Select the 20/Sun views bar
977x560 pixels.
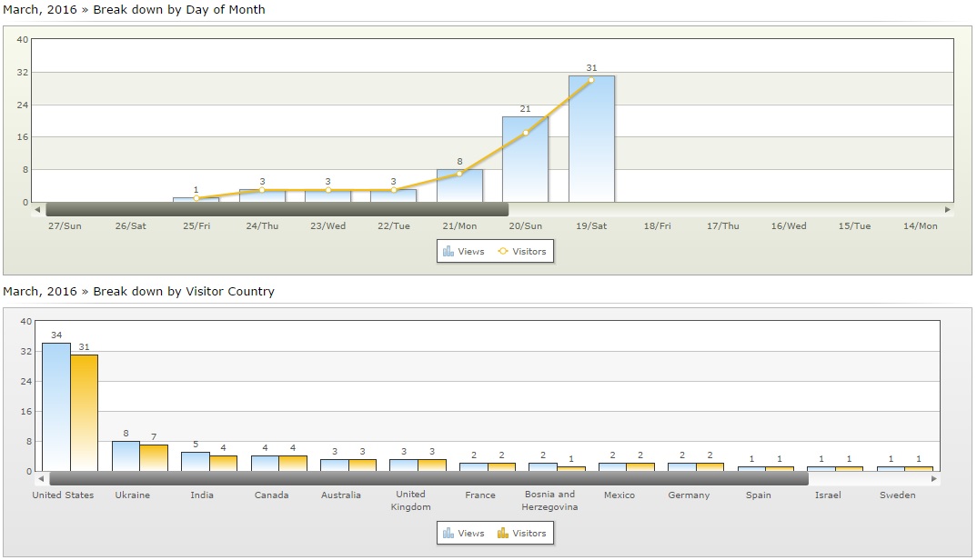(525, 159)
